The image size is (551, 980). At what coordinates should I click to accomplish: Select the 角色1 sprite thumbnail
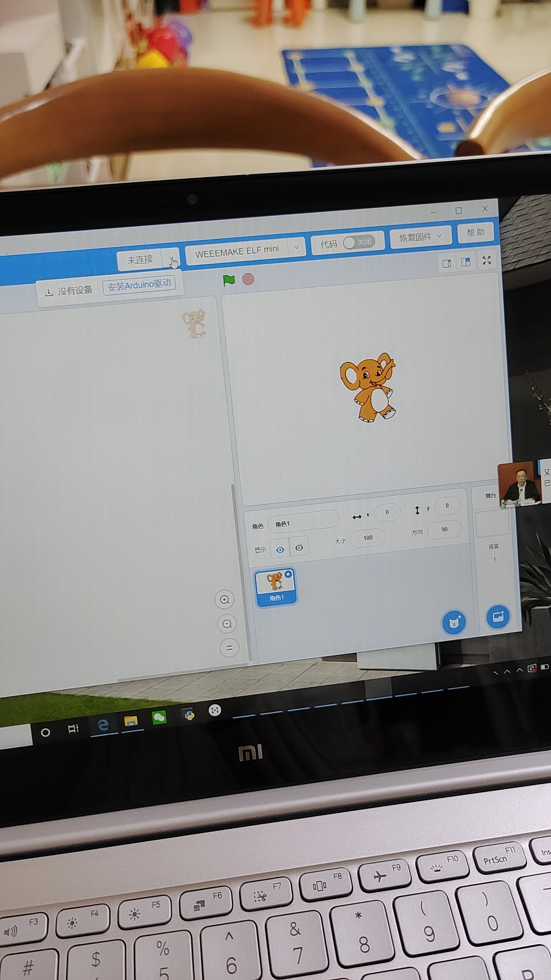[276, 587]
